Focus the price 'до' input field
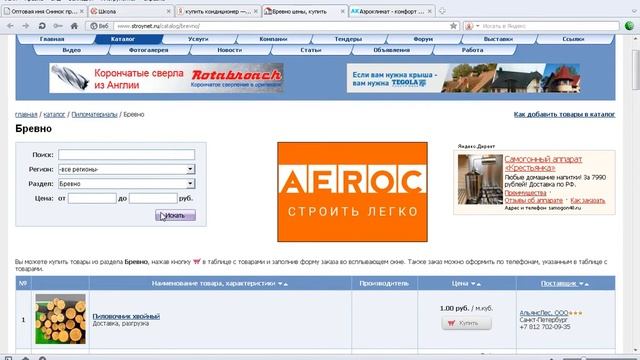This screenshot has width=640, height=360. point(153,198)
